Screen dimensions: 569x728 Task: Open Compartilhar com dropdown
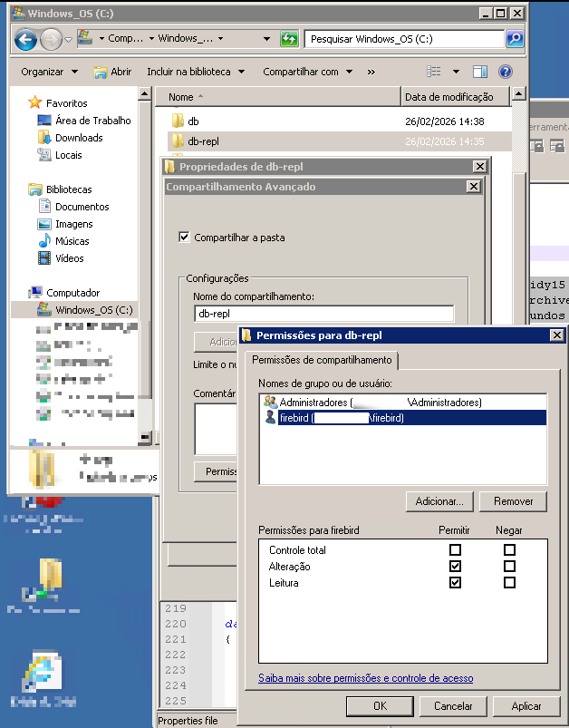point(308,72)
